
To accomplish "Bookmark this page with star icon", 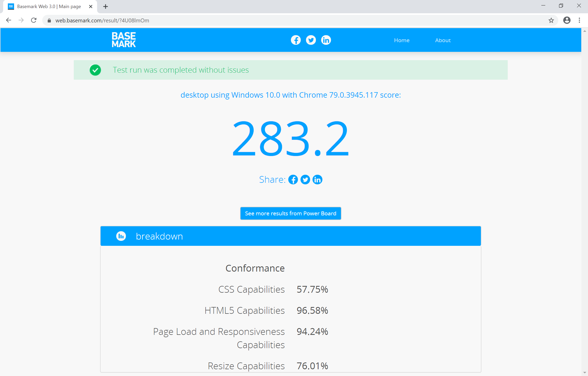I will pyautogui.click(x=551, y=20).
